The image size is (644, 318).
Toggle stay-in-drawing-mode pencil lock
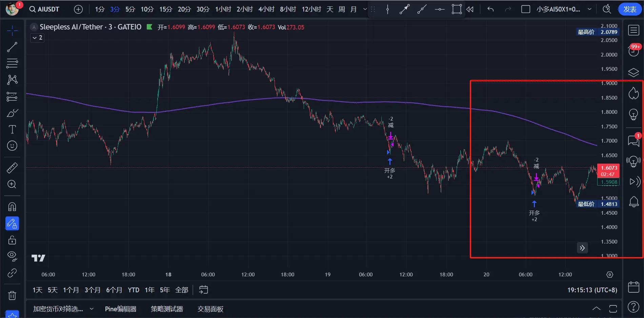12,224
